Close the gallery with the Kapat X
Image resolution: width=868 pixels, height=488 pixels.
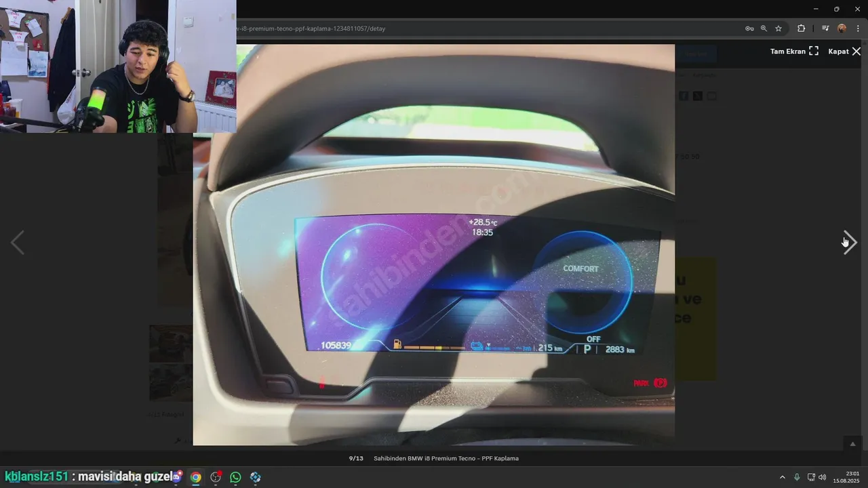point(844,52)
